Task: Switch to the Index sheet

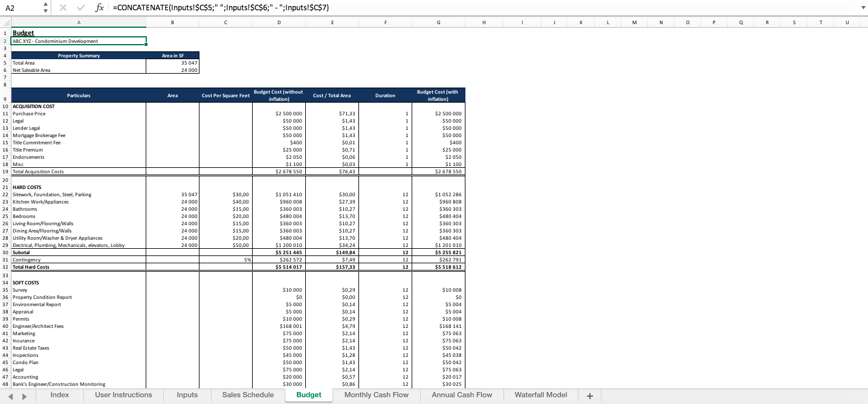Action: [59, 396]
